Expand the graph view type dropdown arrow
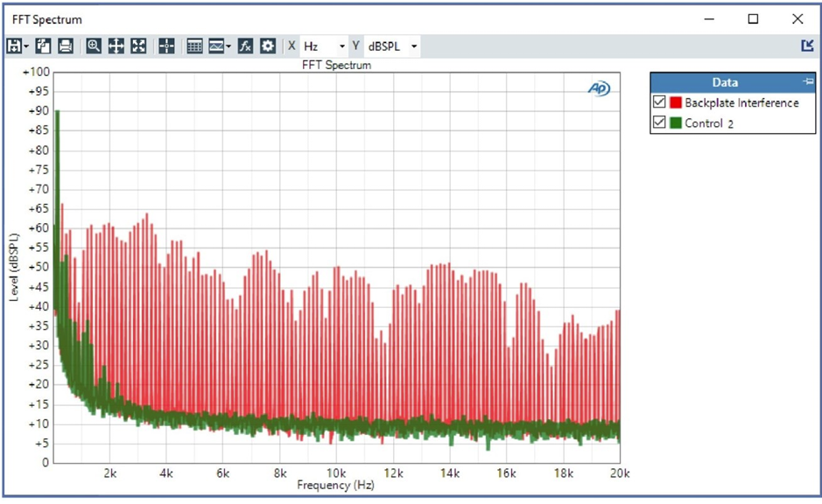Viewport: 822px width, 504px height. click(228, 46)
